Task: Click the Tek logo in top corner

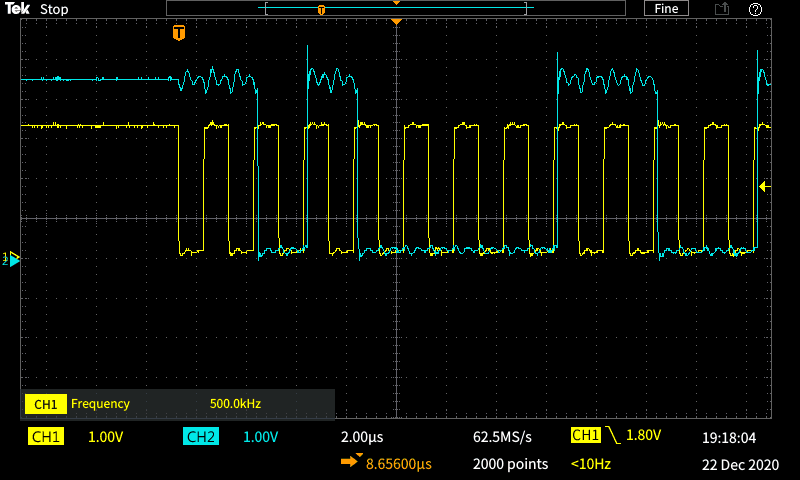Action: [17, 9]
